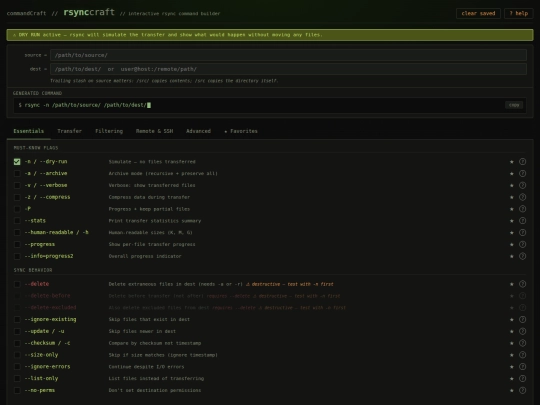The width and height of the screenshot is (540, 405).
Task: Open help for the --dry-run flag
Action: click(x=522, y=162)
